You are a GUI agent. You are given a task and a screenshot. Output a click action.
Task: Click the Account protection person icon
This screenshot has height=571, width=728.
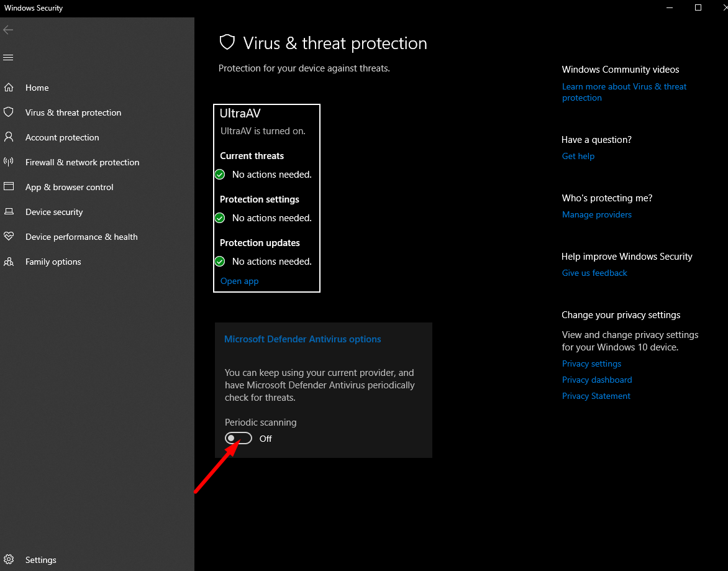coord(8,137)
